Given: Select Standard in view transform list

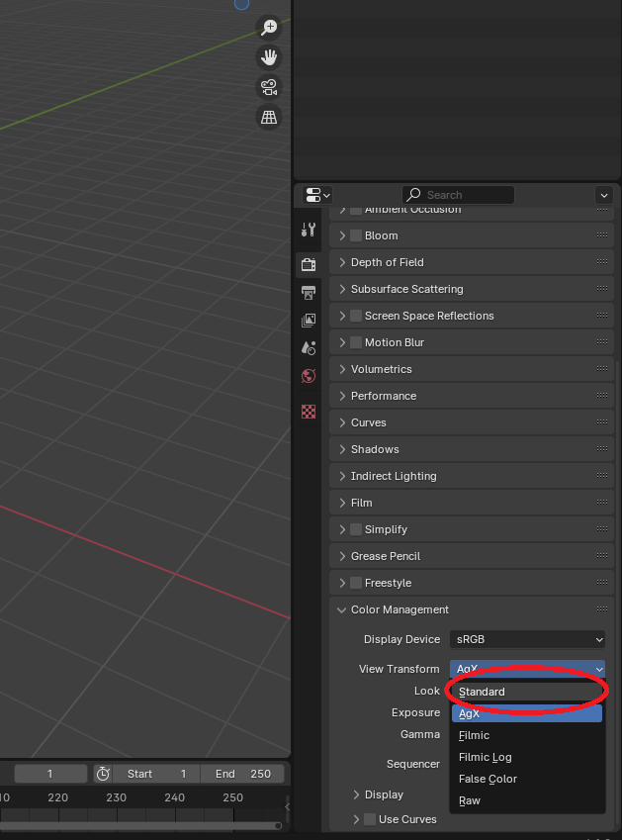Looking at the screenshot, I should click(x=527, y=692).
